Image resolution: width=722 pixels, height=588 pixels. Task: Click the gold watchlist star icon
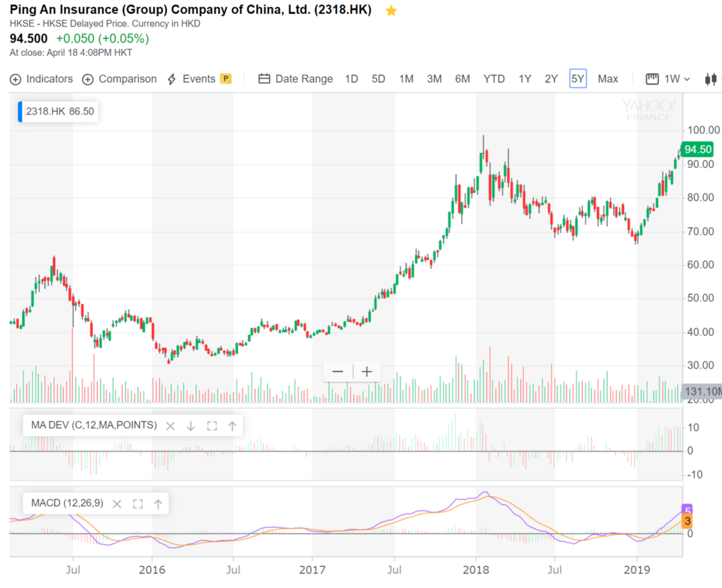(391, 11)
